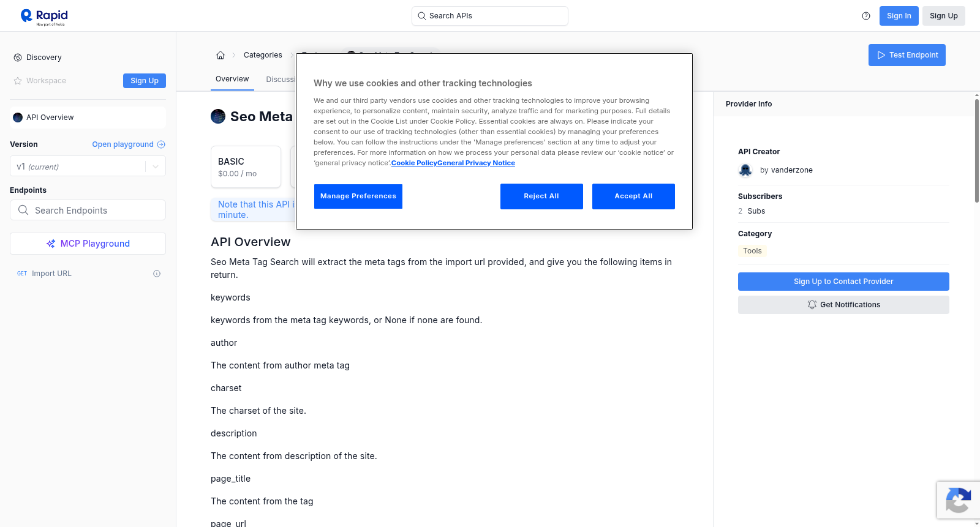The image size is (980, 527).
Task: Click the header Sign Up button
Action: [x=944, y=16]
